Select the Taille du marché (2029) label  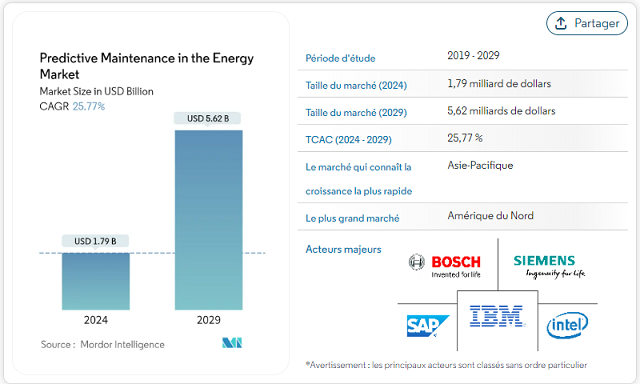pos(356,113)
